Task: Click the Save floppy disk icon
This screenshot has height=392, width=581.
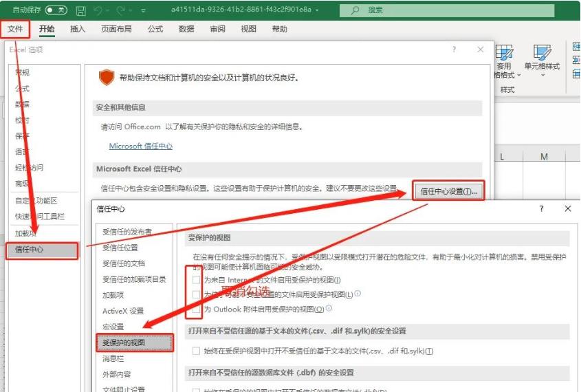Action: [80, 11]
